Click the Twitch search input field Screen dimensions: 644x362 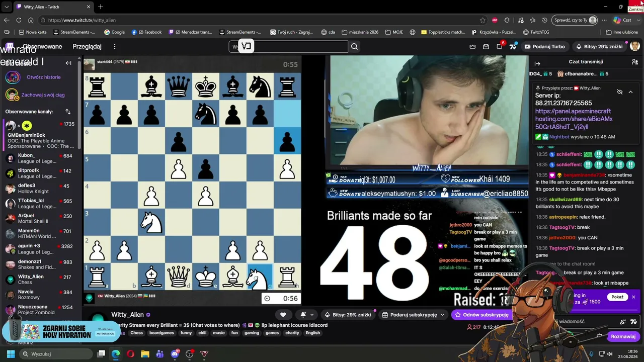point(288,47)
